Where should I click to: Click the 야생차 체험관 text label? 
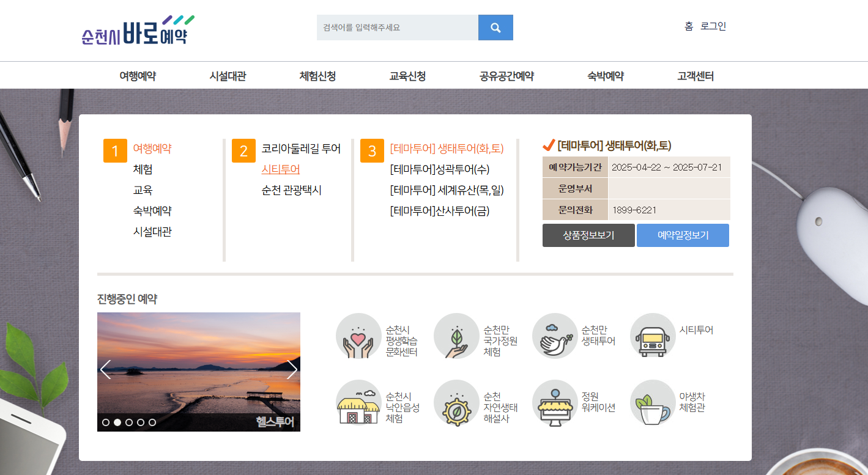point(692,402)
